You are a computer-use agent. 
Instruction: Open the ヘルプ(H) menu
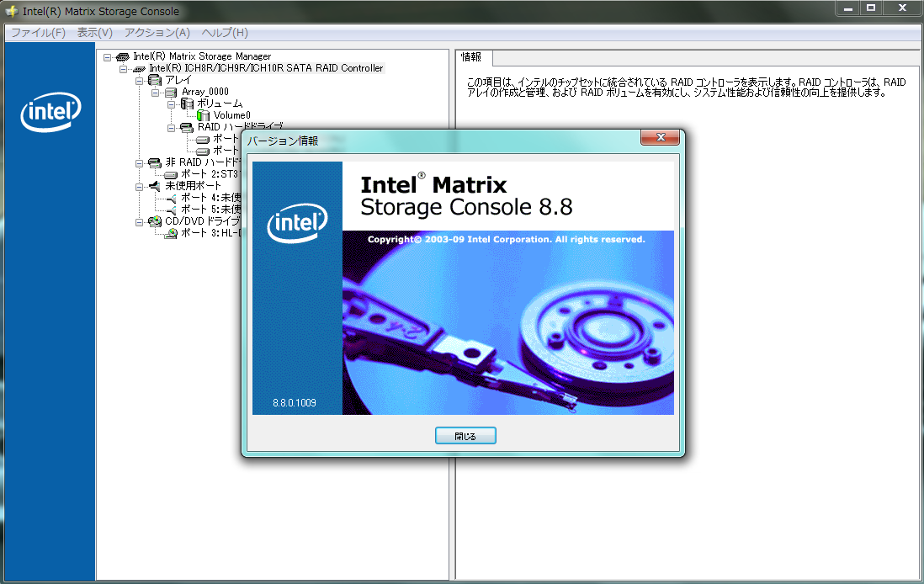[x=225, y=33]
